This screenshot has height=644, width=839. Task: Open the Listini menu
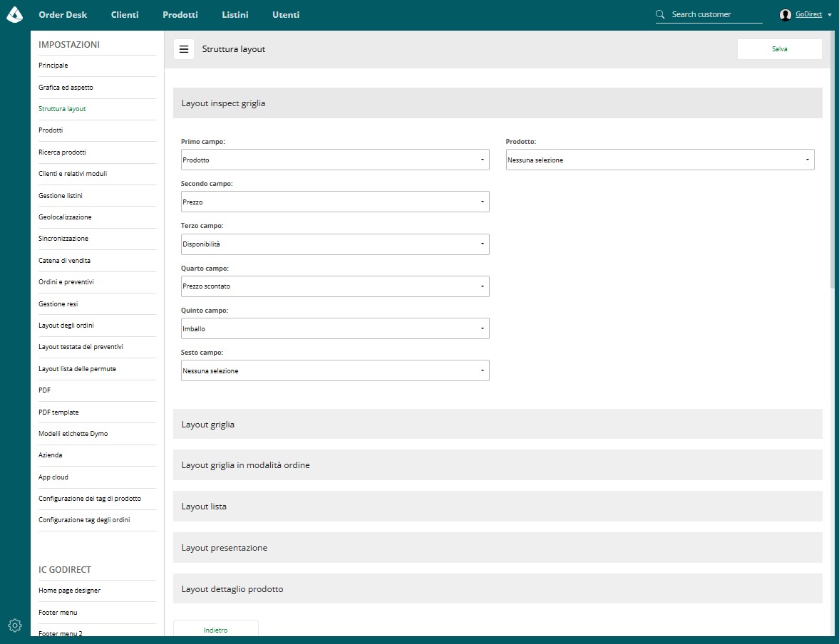235,15
